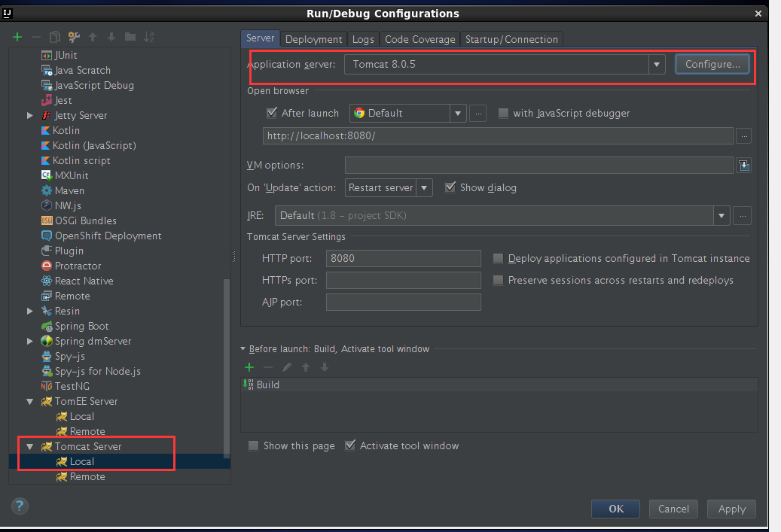
Task: Expand the Resin node
Action: pyautogui.click(x=30, y=311)
